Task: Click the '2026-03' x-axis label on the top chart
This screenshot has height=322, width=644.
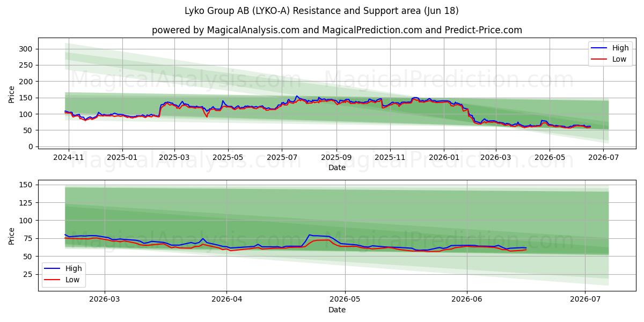Action: coord(496,158)
